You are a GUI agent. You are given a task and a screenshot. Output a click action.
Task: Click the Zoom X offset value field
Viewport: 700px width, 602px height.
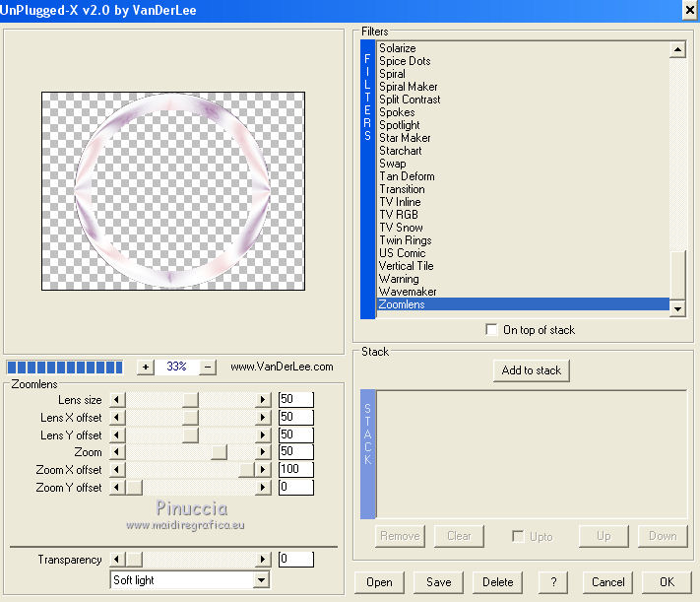coord(295,470)
